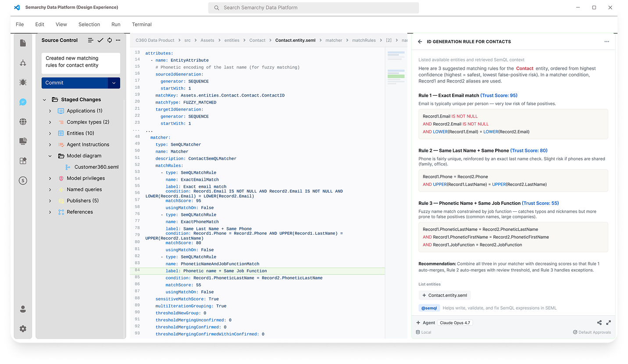628x364 pixels.
Task: Click the globe icon in the sidebar
Action: 23,121
